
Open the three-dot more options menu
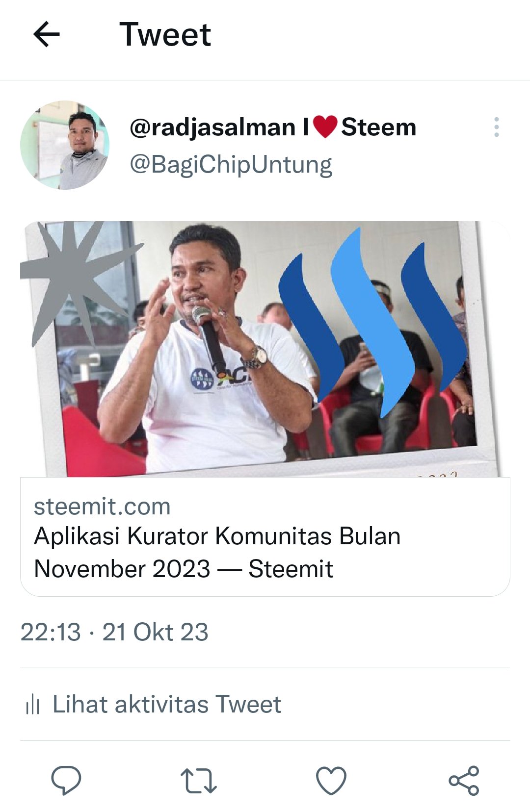tap(497, 127)
